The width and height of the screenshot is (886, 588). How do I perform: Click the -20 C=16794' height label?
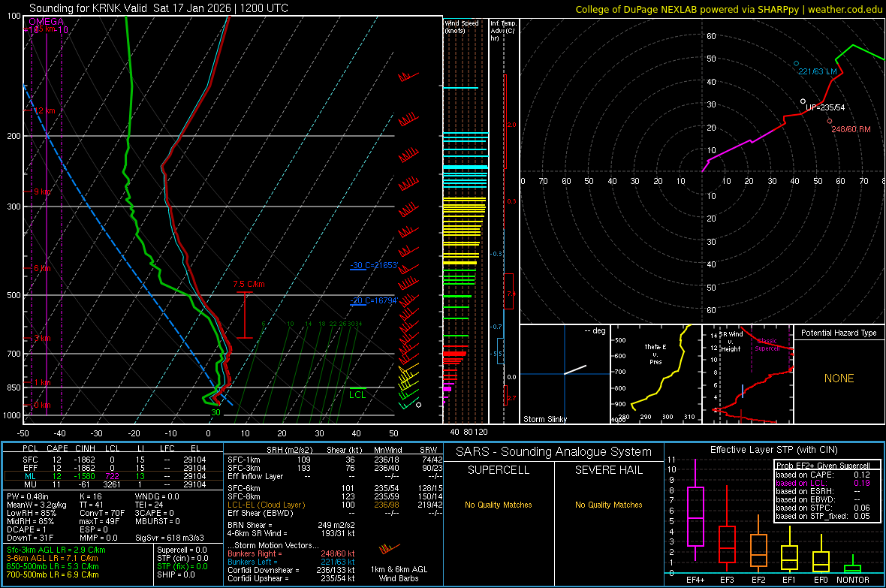(374, 301)
